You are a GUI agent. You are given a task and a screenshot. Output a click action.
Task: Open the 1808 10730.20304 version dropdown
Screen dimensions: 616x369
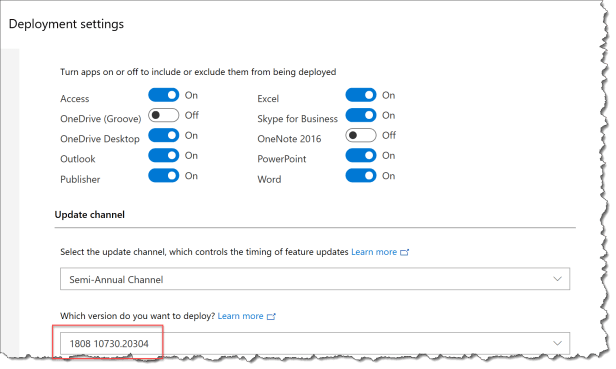coord(315,343)
